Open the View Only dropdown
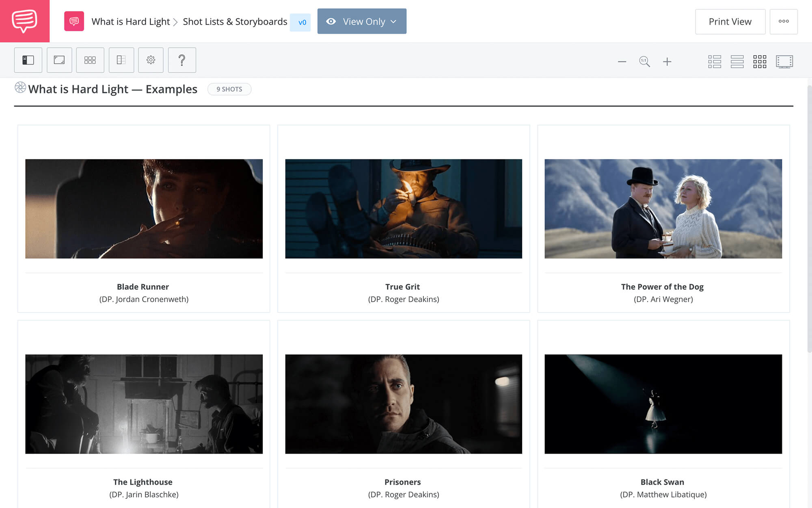 coord(362,21)
